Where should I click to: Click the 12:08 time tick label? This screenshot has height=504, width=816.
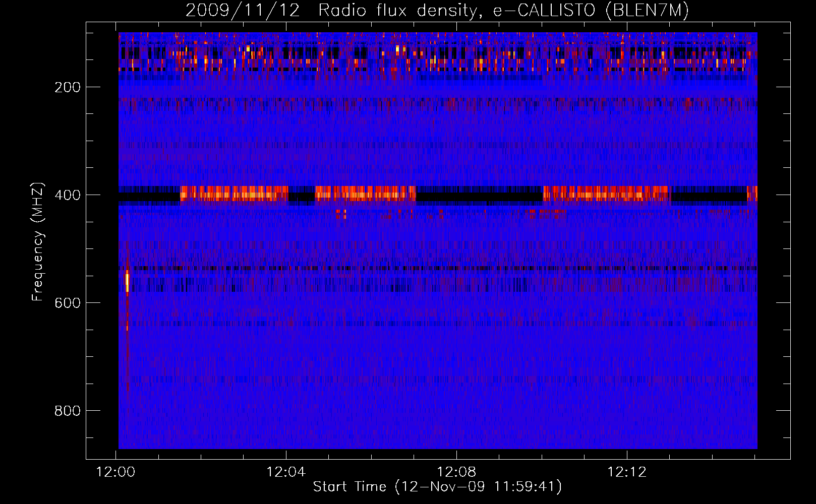click(456, 472)
